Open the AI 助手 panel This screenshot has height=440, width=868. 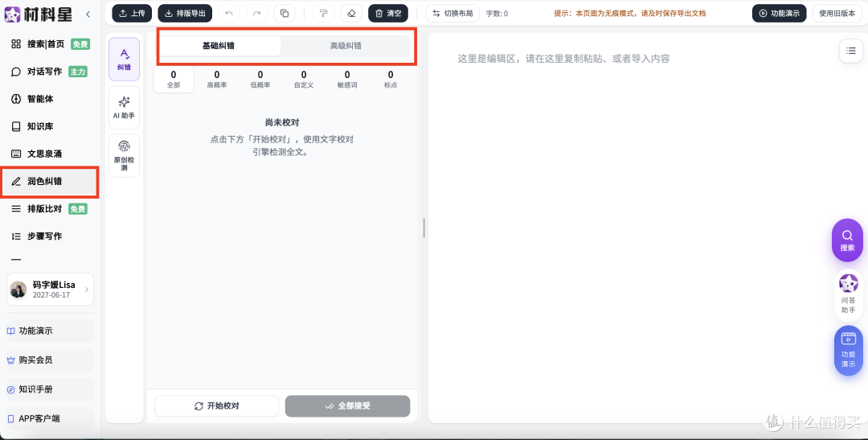click(x=124, y=108)
